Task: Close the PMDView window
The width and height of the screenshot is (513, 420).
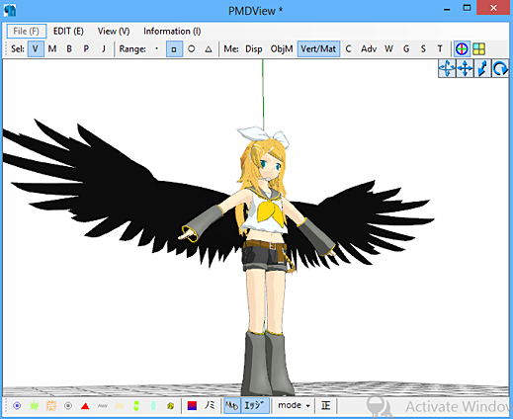Action: (x=493, y=8)
